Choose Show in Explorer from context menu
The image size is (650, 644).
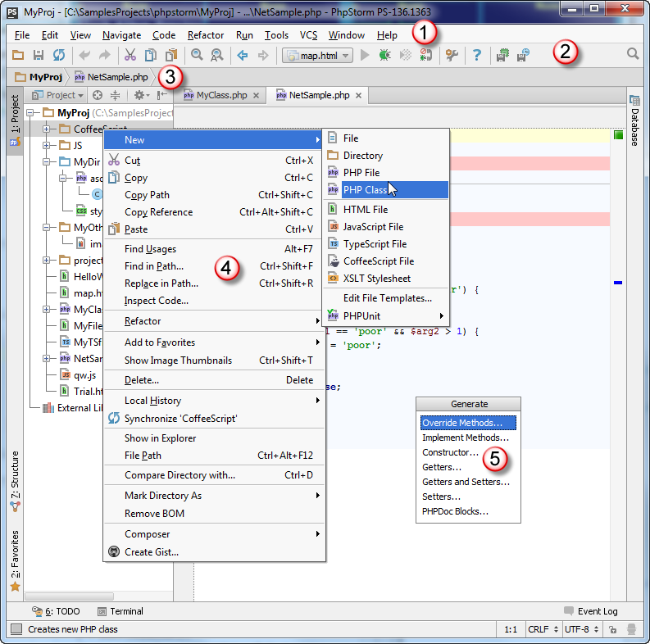(214, 438)
